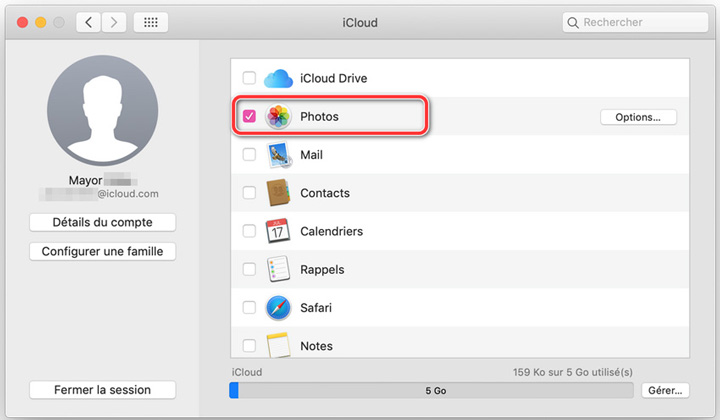Viewport: 720px width, 420px height.
Task: Show all preferences grid button
Action: (x=150, y=22)
